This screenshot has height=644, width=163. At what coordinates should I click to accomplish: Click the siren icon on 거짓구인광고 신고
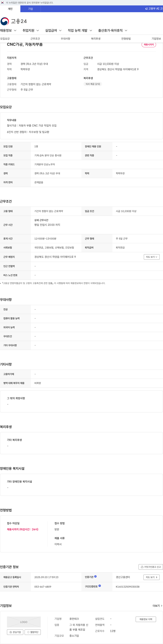coord(142,567)
